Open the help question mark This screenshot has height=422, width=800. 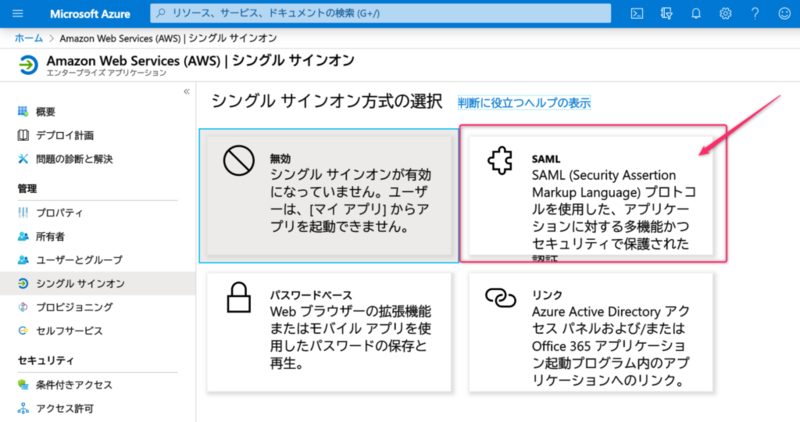(x=755, y=13)
